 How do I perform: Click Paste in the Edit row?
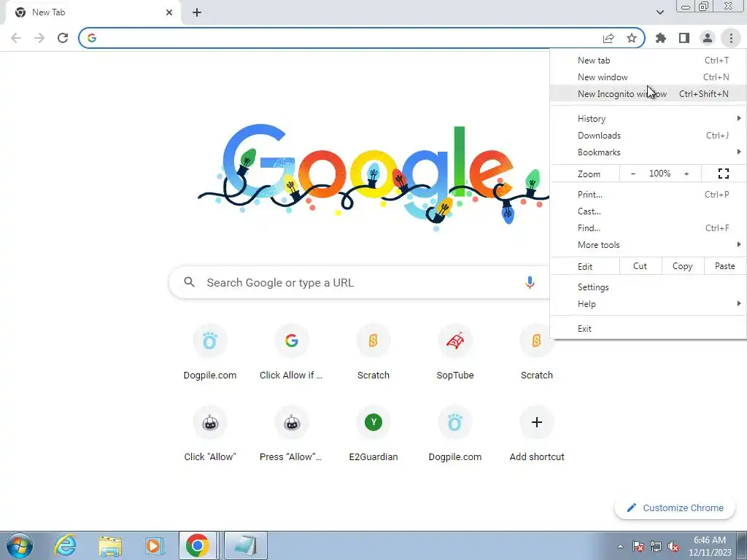pyautogui.click(x=724, y=266)
